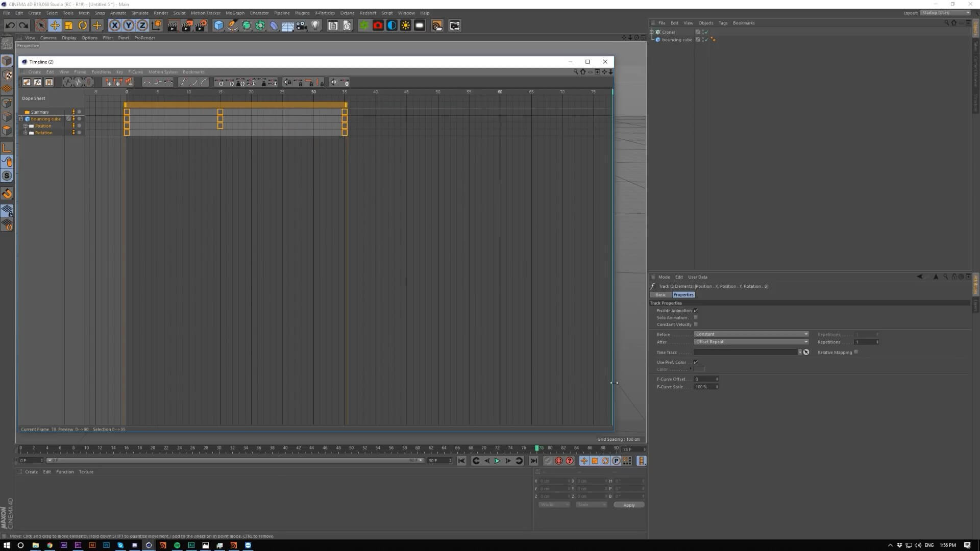Expand the Position track in timeline
Viewport: 980px width, 551px height.
click(26, 126)
